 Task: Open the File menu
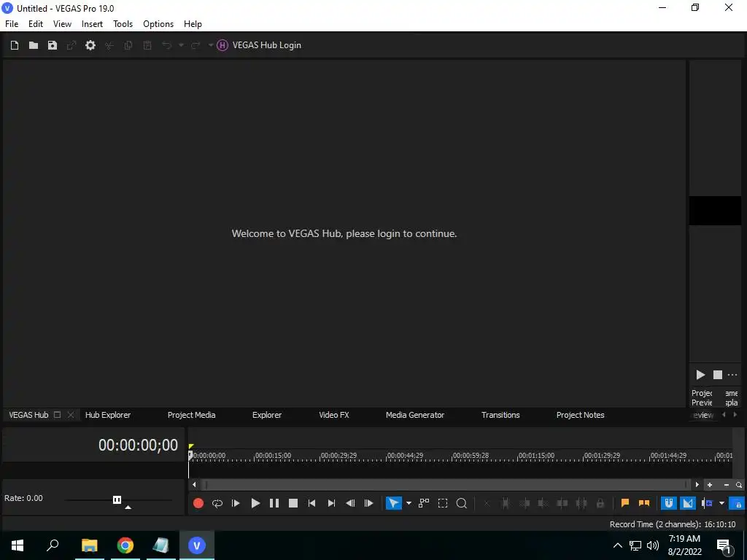coord(12,24)
